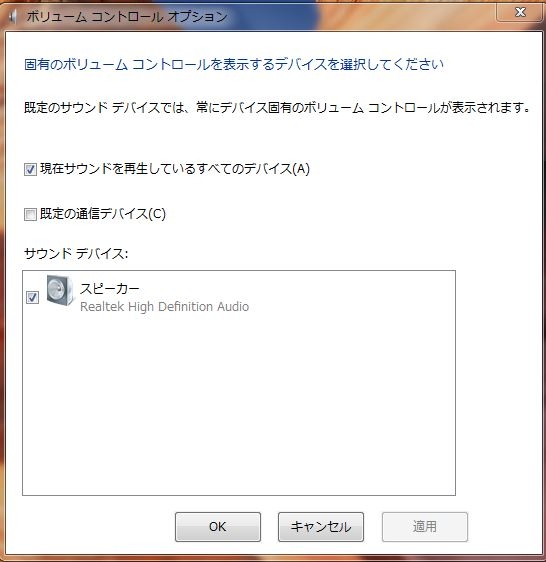Screen dimensions: 546x562
Task: Toggle 現在サウンドを再生しているすべてのデバイス checkbox
Action: pyautogui.click(x=30, y=169)
